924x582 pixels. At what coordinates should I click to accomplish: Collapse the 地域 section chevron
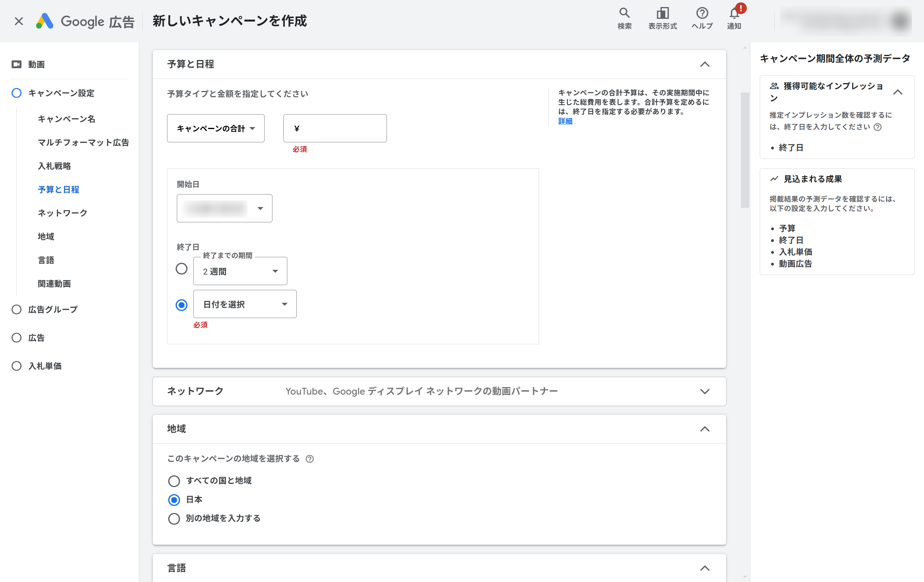(x=705, y=429)
